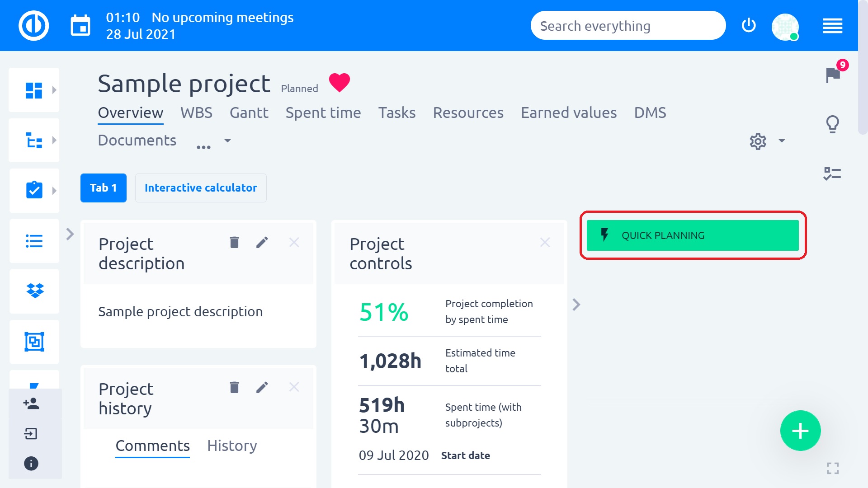Switch to the Gantt tab

pyautogui.click(x=249, y=113)
